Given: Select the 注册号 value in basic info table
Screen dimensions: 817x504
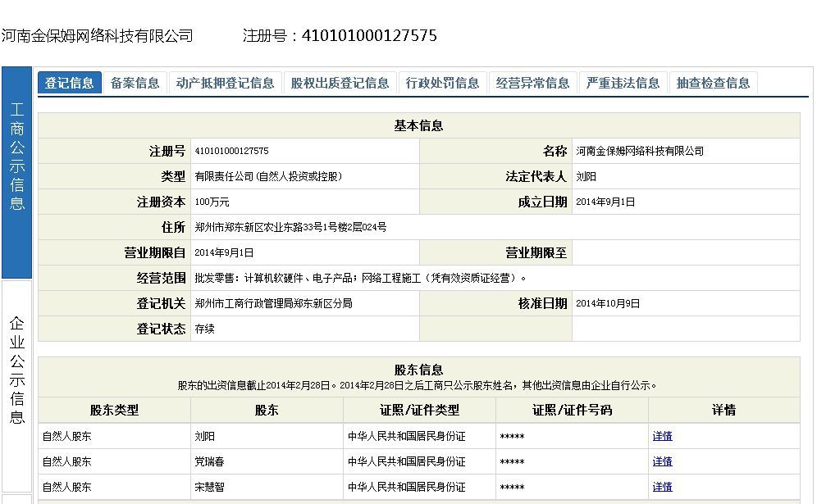Looking at the screenshot, I should point(232,151).
